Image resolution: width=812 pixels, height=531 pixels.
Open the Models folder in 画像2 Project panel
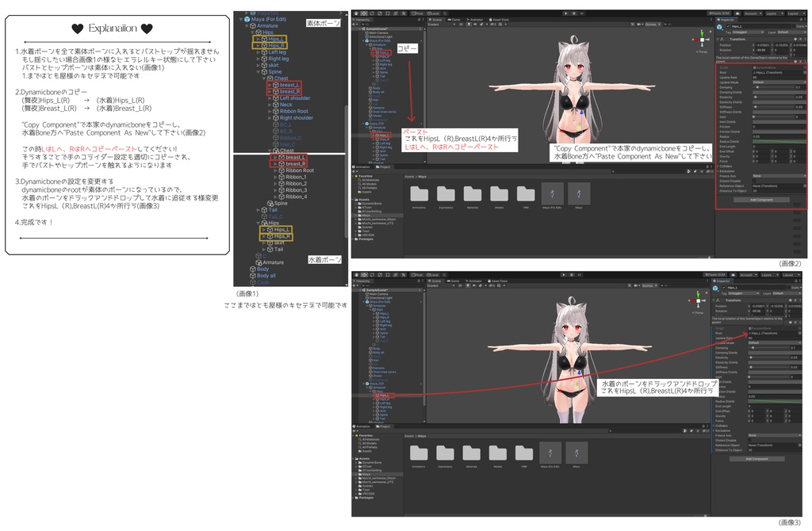coord(499,193)
